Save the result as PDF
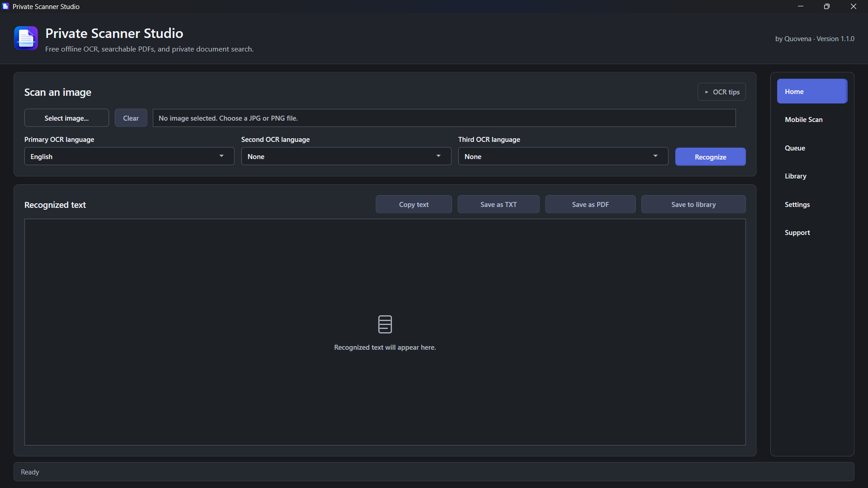 point(590,204)
